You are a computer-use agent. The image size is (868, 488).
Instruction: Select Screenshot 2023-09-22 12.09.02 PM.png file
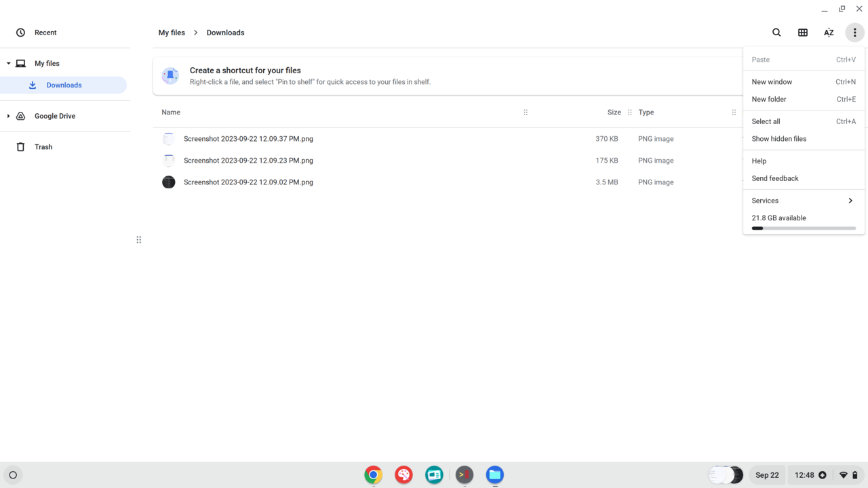pos(248,182)
